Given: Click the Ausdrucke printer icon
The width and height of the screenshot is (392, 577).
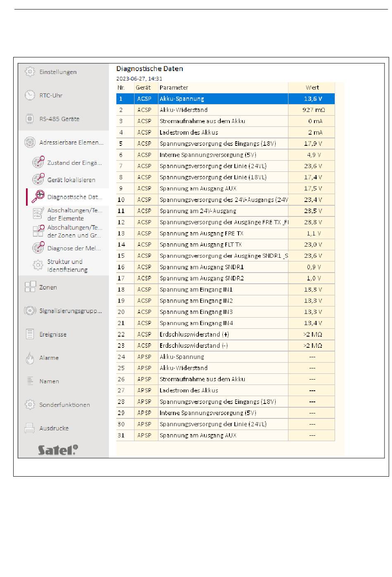Looking at the screenshot, I should [x=30, y=428].
